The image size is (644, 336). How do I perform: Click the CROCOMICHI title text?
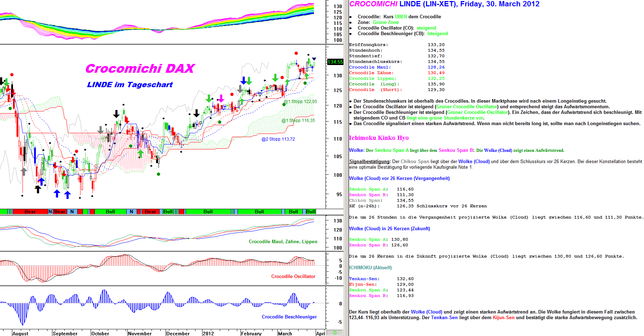(373, 4)
